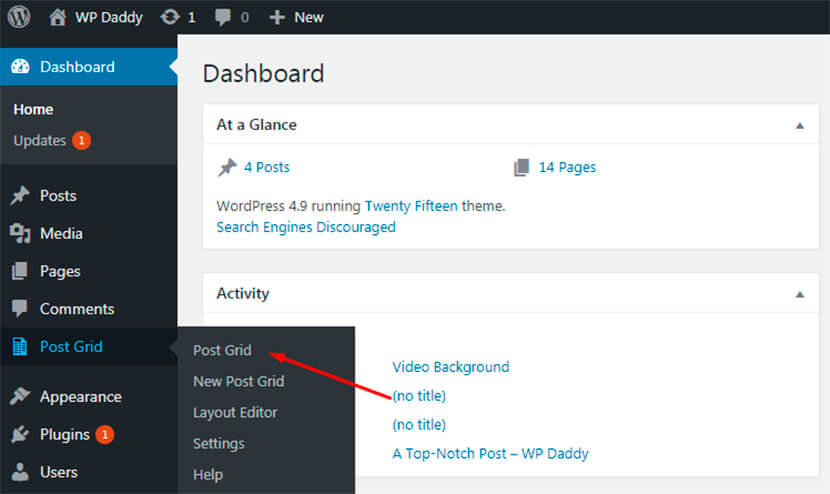The width and height of the screenshot is (830, 494).
Task: Click the Plugins update count badge
Action: point(105,435)
